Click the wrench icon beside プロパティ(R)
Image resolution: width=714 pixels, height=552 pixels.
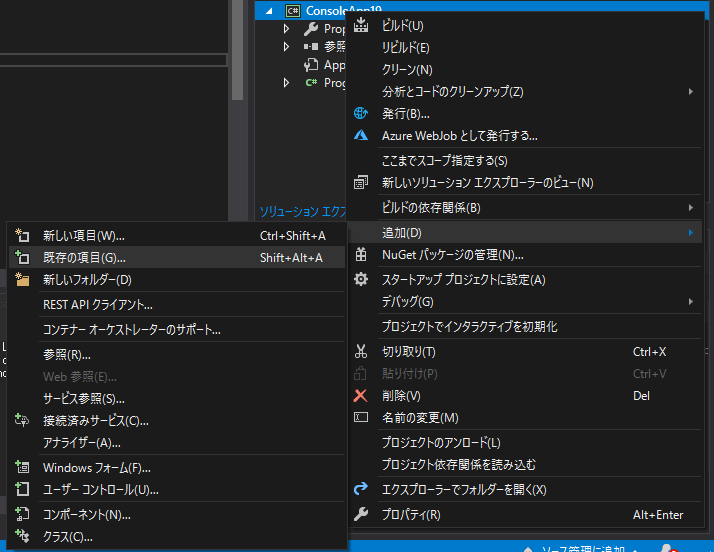[361, 514]
